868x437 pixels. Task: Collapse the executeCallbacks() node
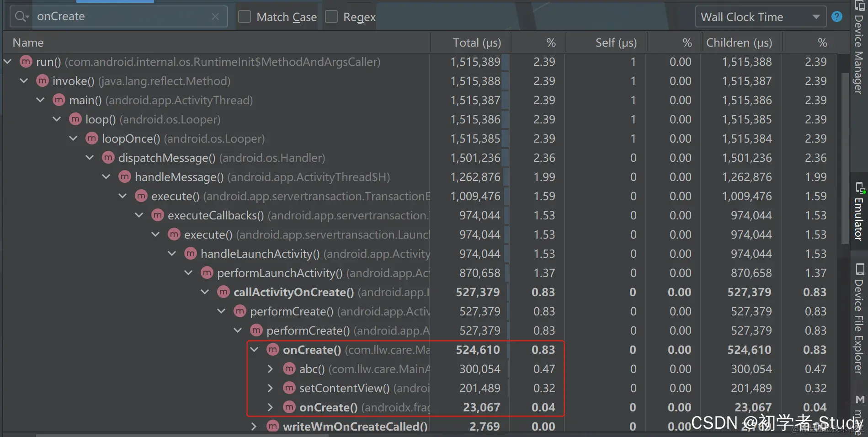tap(139, 215)
